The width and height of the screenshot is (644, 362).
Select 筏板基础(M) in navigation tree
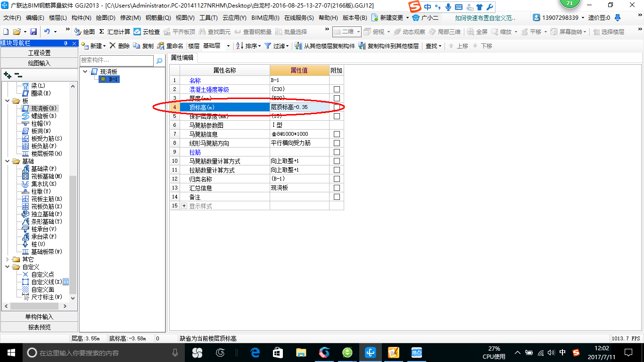tap(47, 176)
